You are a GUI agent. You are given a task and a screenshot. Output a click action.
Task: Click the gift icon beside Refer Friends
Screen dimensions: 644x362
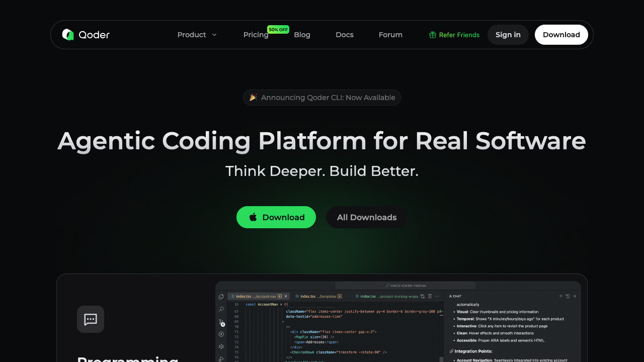pos(432,35)
